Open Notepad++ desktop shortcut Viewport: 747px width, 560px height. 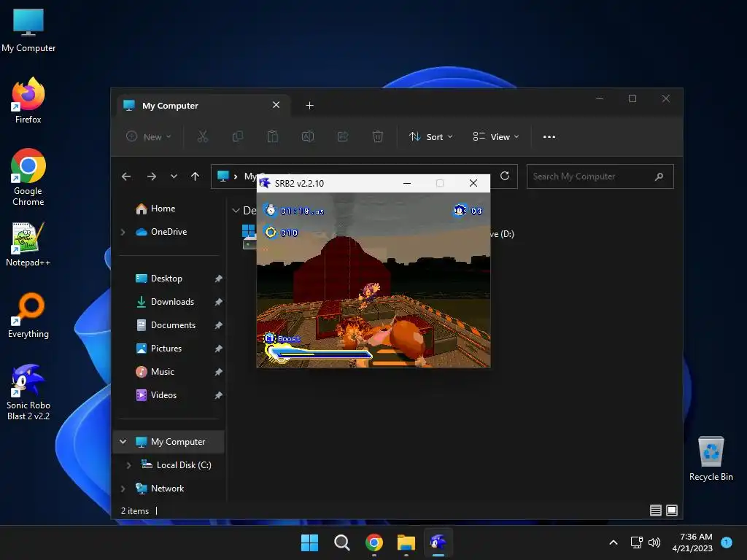tap(28, 244)
